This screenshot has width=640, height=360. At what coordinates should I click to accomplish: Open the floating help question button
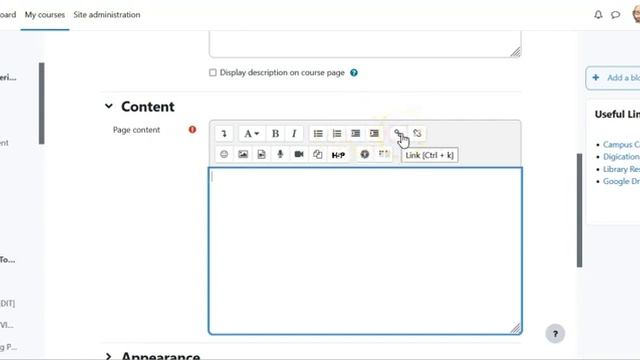pos(555,334)
